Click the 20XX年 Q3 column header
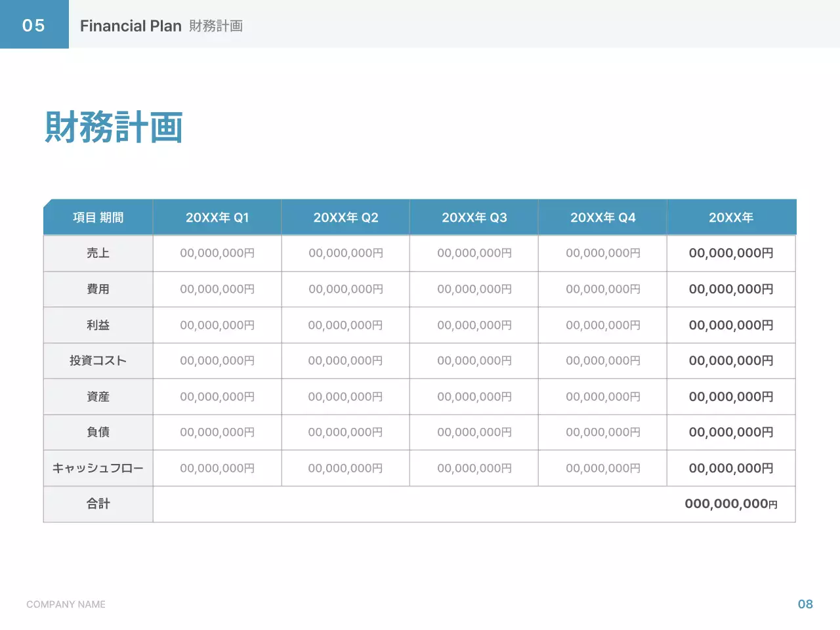The image size is (840, 630). 474,218
